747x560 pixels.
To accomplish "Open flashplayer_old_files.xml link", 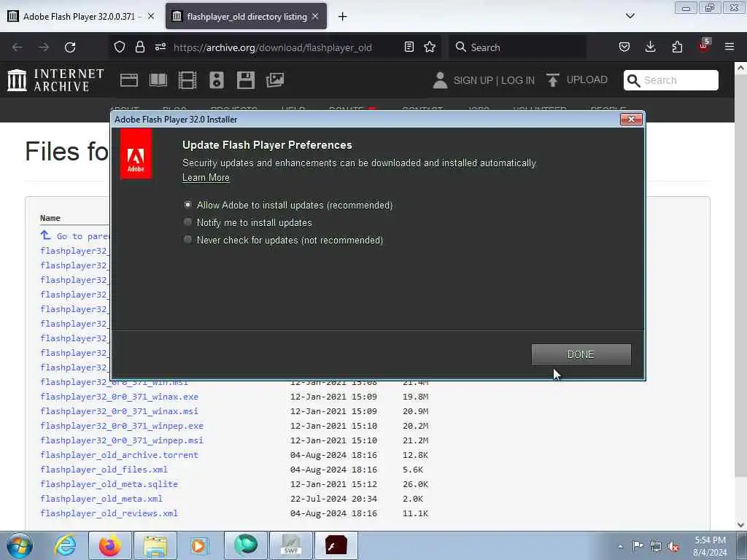I will pyautogui.click(x=104, y=470).
